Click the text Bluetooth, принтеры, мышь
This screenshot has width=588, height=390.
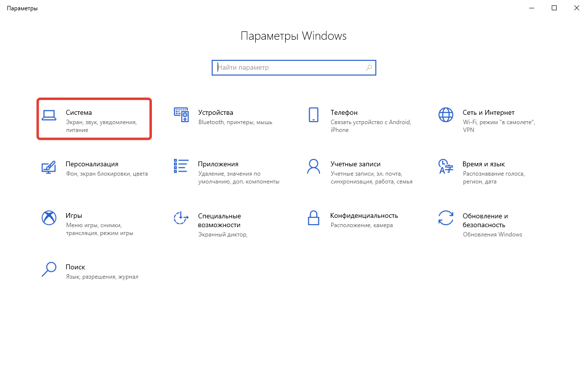235,122
